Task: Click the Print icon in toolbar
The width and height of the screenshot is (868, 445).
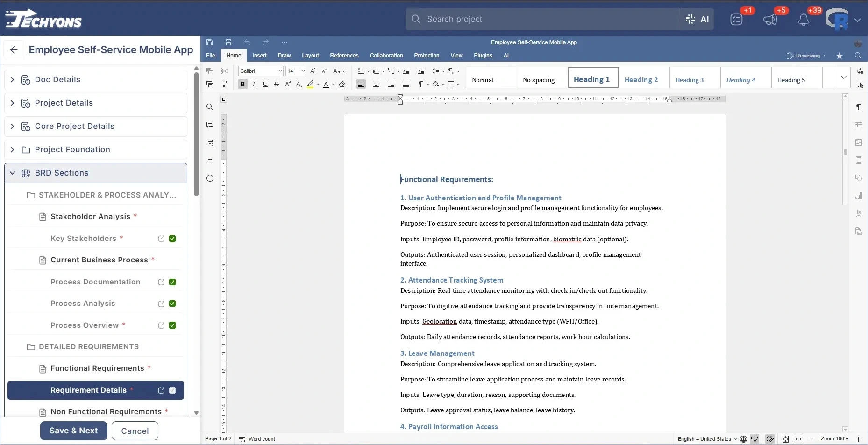Action: pos(228,42)
